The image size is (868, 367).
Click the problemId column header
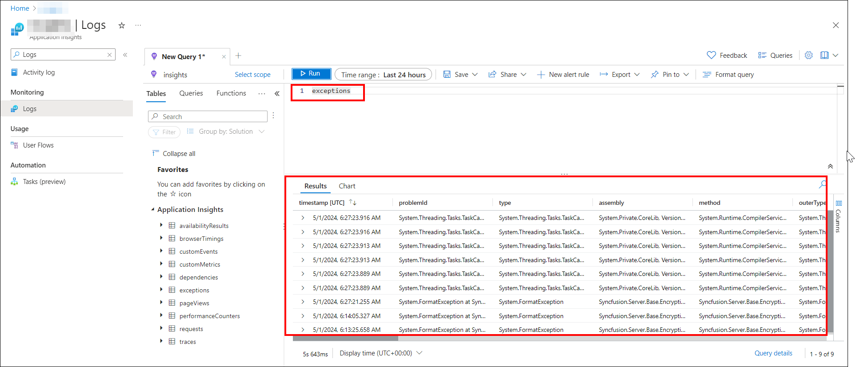(413, 203)
